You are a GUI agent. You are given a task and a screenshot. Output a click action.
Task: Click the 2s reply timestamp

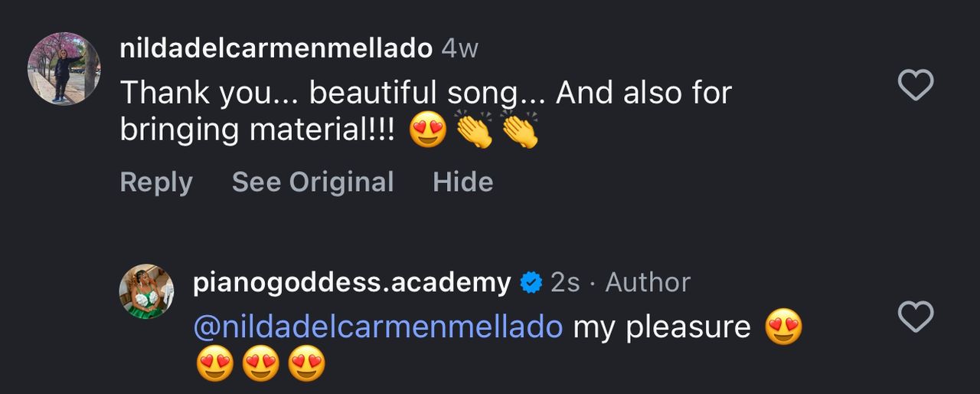click(x=565, y=283)
